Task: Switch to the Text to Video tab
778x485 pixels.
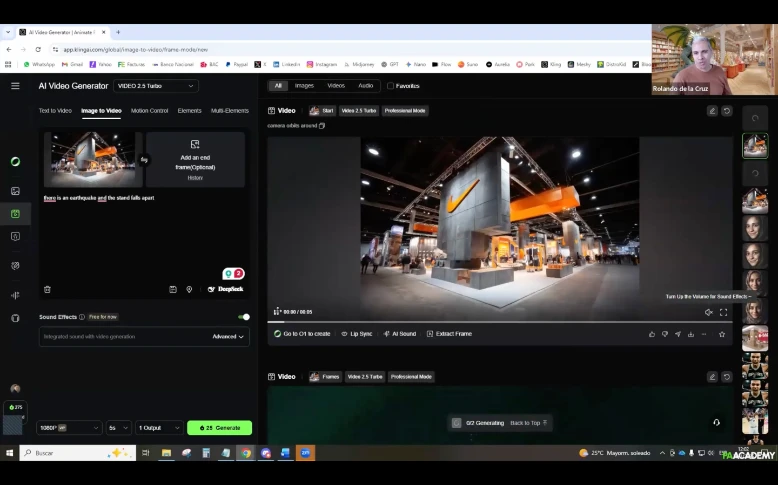Action: pyautogui.click(x=55, y=111)
